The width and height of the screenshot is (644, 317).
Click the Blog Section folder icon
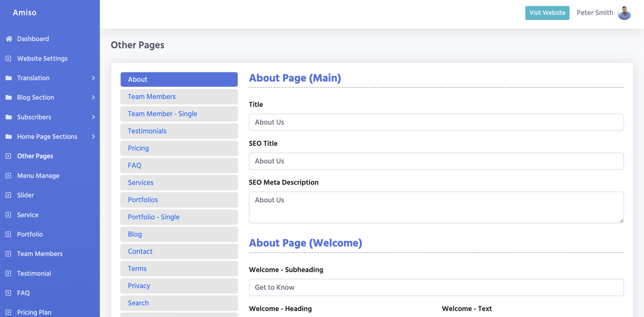click(9, 97)
